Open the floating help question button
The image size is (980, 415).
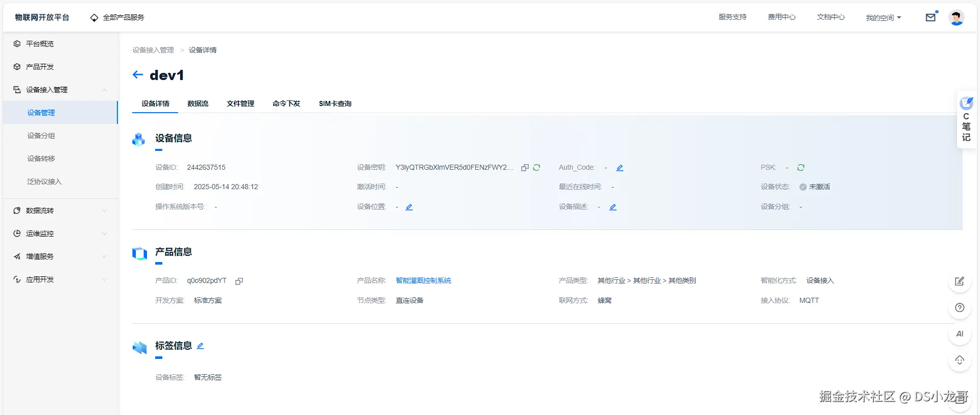[x=960, y=307]
